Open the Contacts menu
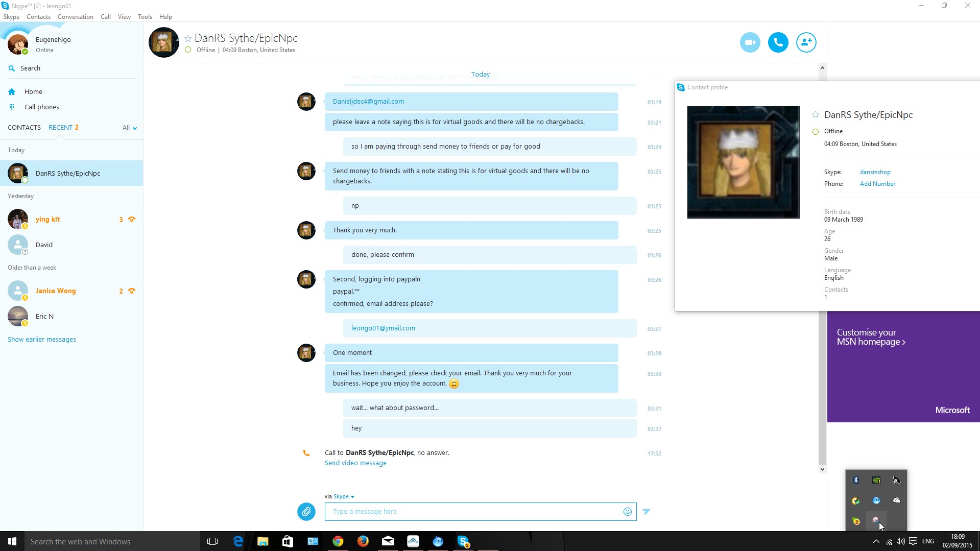Viewport: 980px width, 551px height. click(x=38, y=17)
